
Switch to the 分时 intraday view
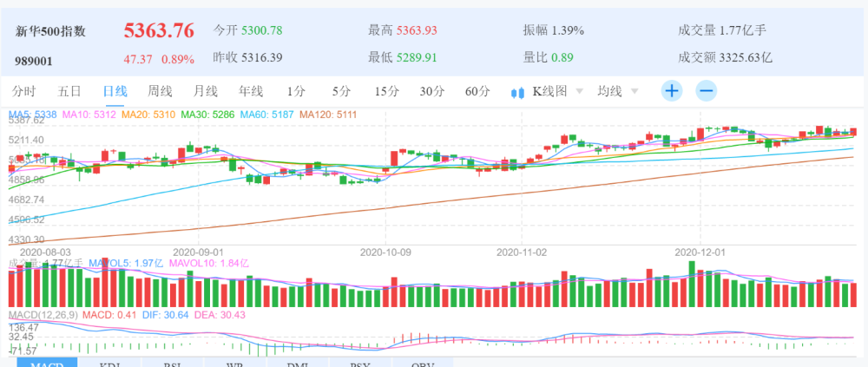click(x=24, y=91)
